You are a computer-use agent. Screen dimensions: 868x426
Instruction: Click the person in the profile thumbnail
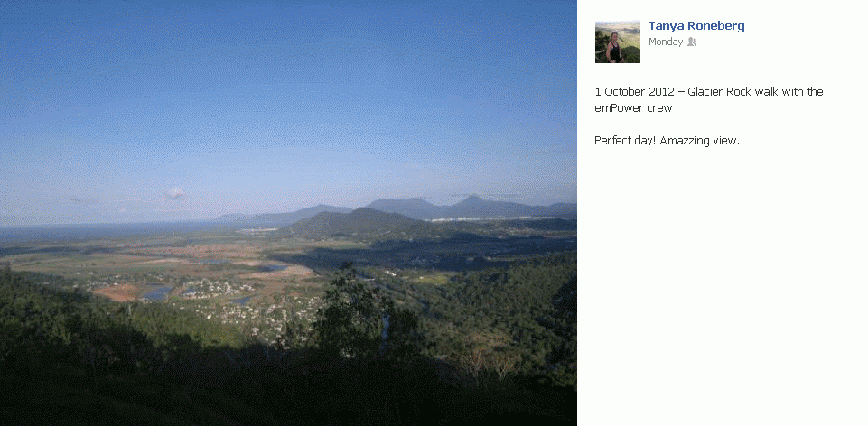[x=613, y=48]
